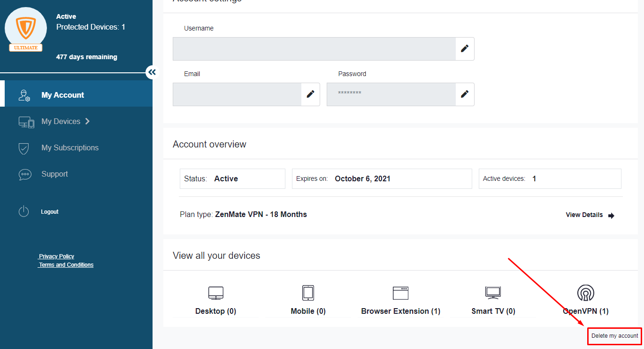The height and width of the screenshot is (349, 644).
Task: Click View Details link
Action: 584,215
